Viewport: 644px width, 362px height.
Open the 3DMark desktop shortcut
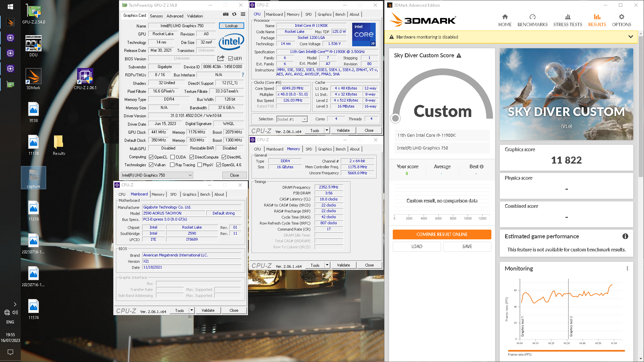(34, 79)
